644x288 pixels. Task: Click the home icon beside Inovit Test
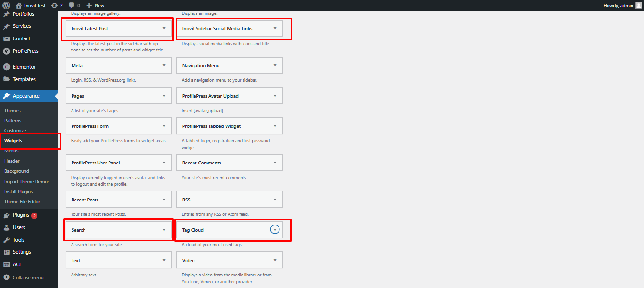pos(19,5)
